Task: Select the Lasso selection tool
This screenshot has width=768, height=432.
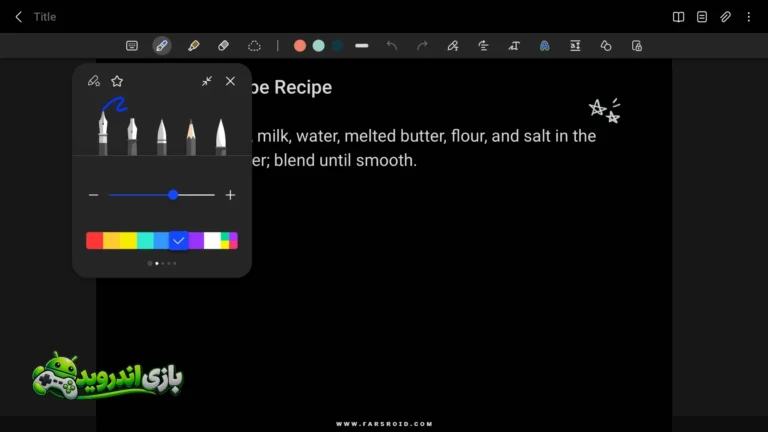Action: (x=254, y=46)
